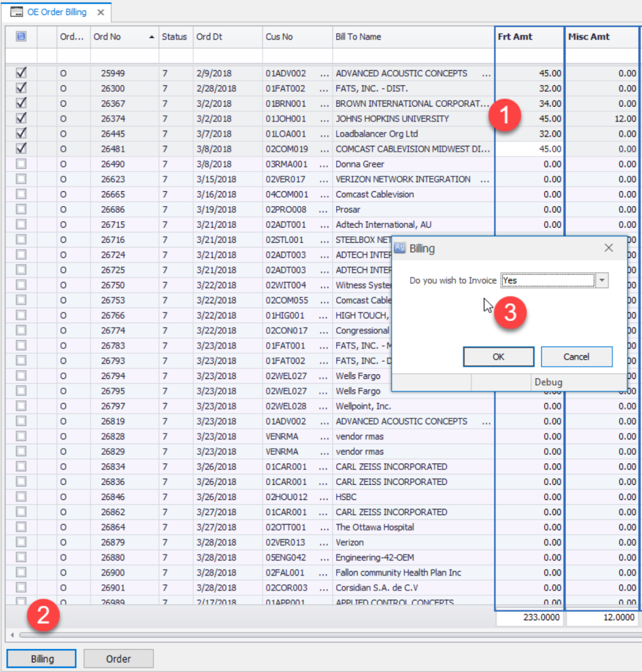Click the Billing dialog title bar icon
Image resolution: width=642 pixels, height=672 pixels.
tap(401, 248)
